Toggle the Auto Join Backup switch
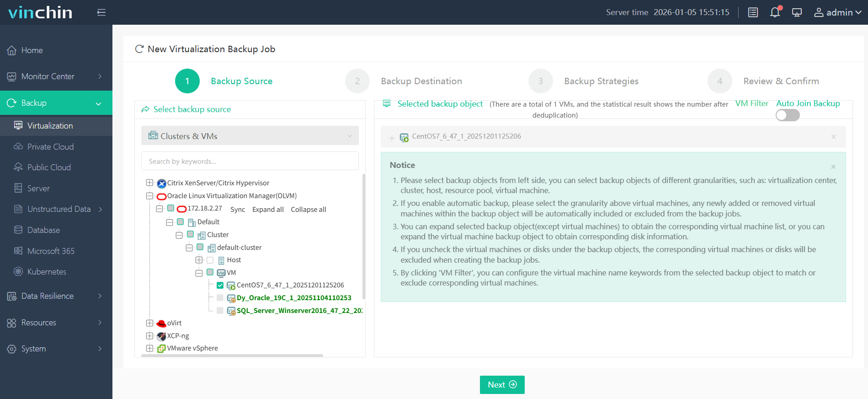Viewport: 868px width, 399px height. pos(788,116)
